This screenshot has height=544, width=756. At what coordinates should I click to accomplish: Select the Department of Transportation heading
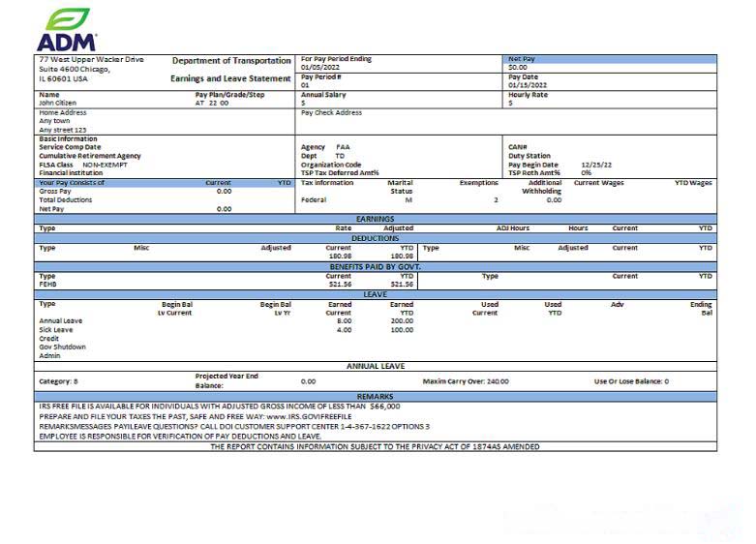click(230, 61)
